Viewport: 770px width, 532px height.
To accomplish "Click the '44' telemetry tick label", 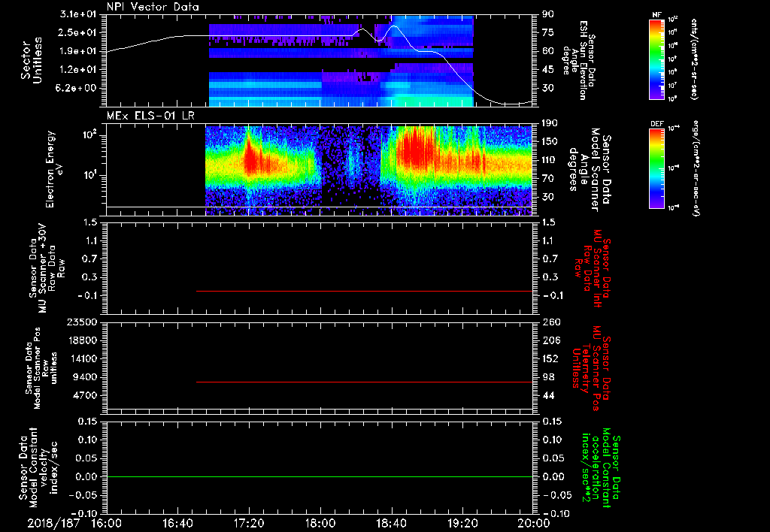I will [548, 395].
